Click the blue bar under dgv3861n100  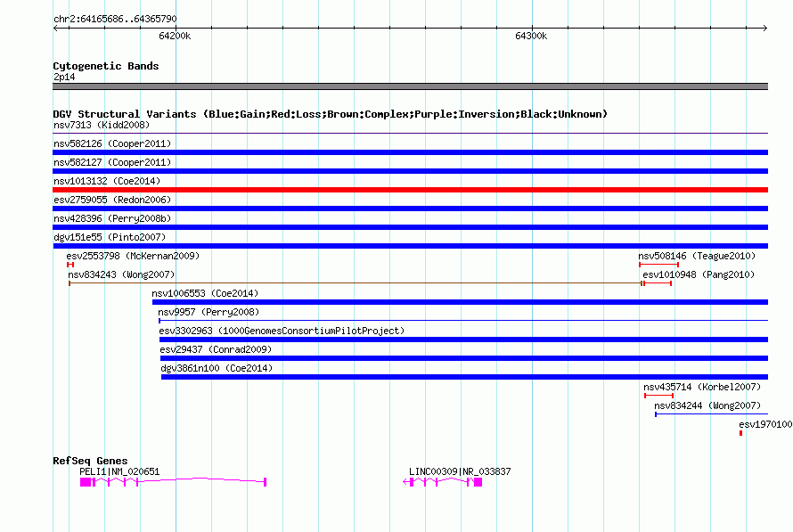click(465, 377)
